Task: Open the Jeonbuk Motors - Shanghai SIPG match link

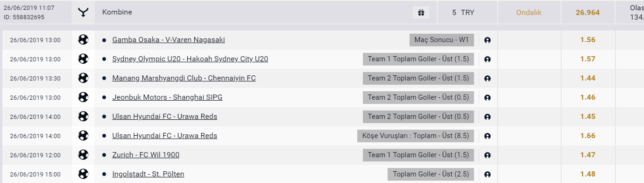Action: 167,97
